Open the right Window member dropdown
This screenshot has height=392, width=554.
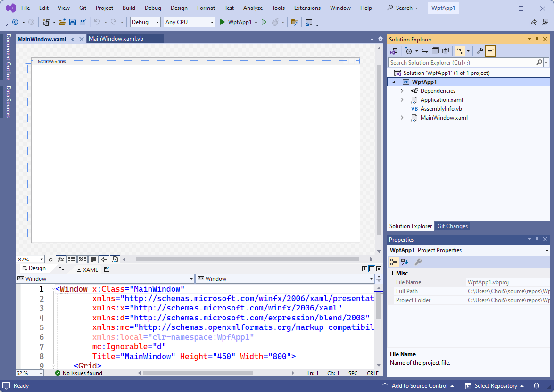tap(372, 279)
